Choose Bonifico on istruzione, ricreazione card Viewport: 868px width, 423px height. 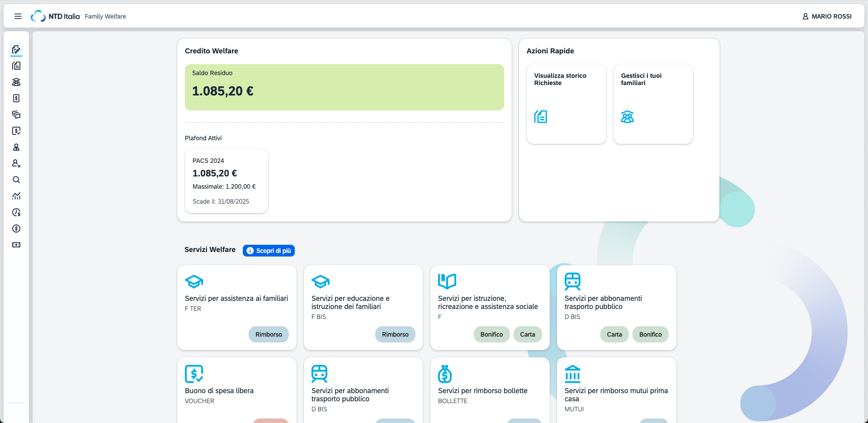491,334
